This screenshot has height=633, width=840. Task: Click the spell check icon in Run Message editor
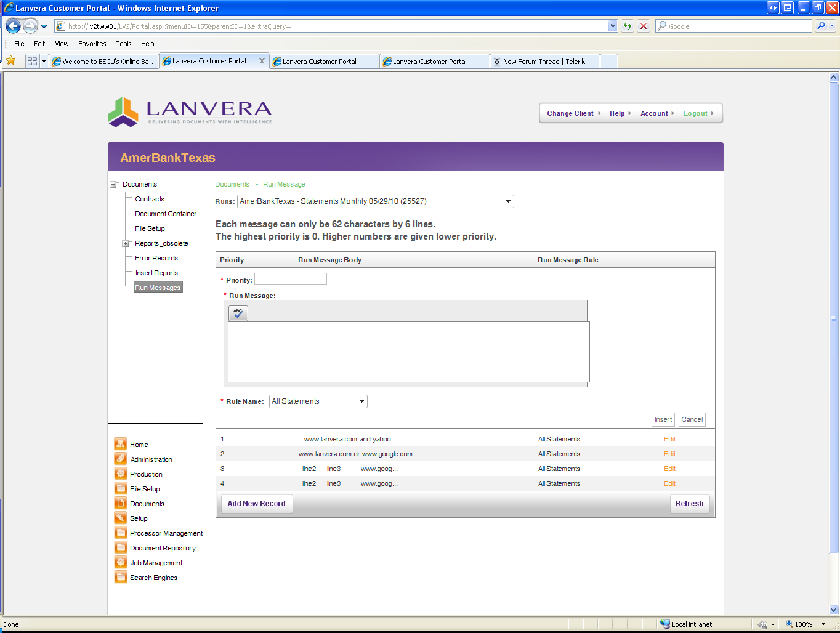click(x=238, y=313)
